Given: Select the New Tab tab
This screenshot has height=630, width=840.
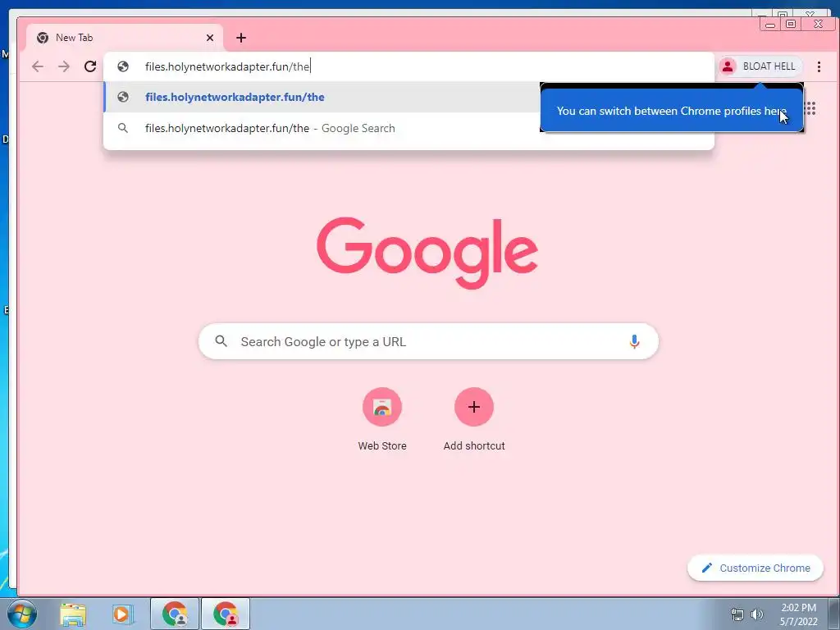Looking at the screenshot, I should coord(125,38).
